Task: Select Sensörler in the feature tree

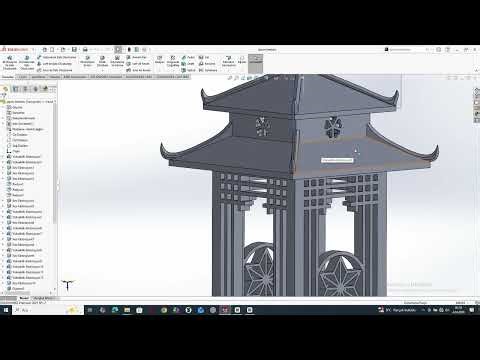Action: 16,113
